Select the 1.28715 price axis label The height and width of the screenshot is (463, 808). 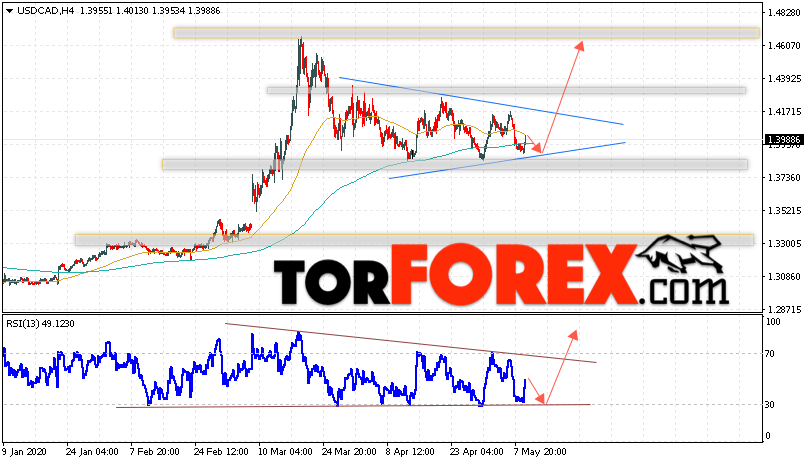point(784,310)
